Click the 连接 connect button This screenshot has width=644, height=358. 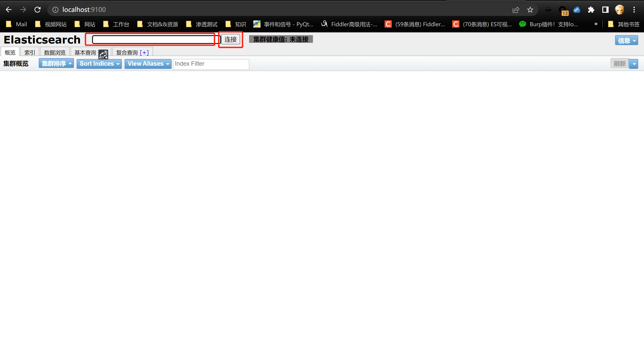230,39
